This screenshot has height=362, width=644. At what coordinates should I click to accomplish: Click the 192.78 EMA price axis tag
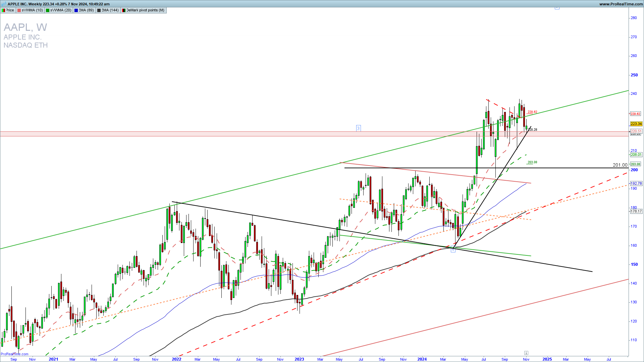point(636,184)
